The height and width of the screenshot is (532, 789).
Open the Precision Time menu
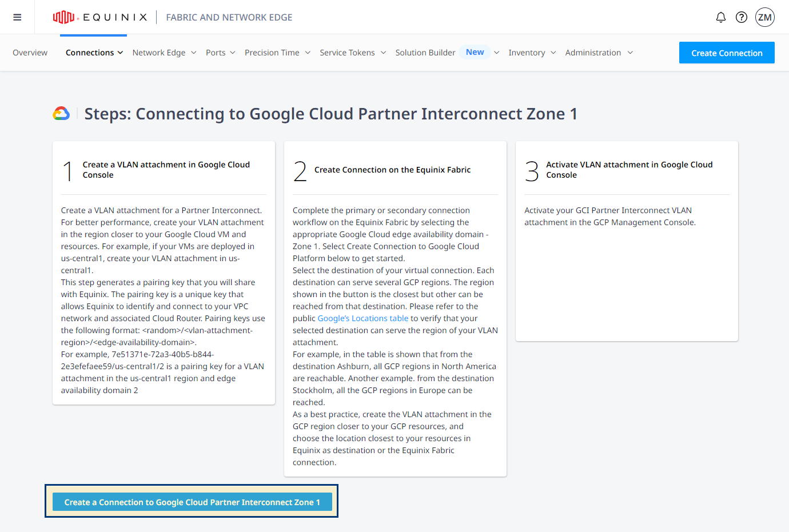tap(272, 53)
